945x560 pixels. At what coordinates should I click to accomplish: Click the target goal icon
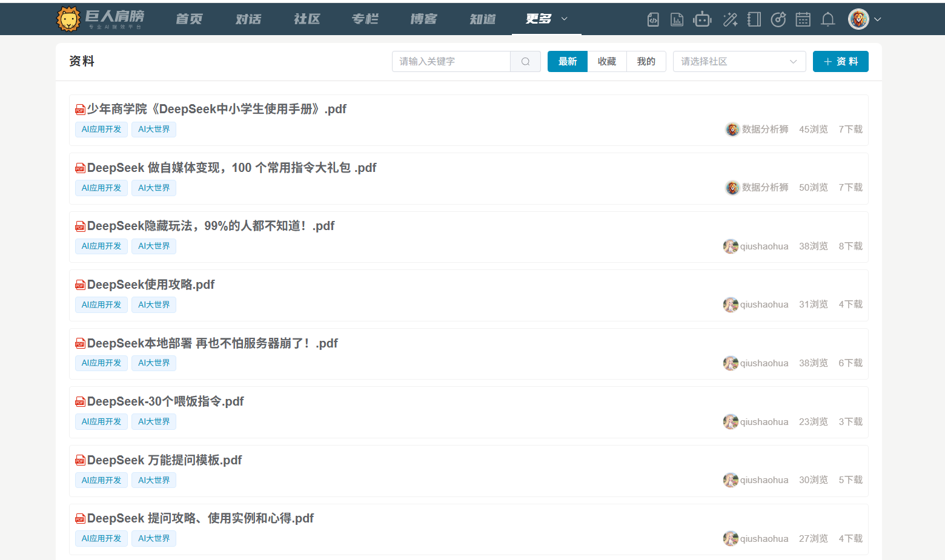pyautogui.click(x=778, y=19)
